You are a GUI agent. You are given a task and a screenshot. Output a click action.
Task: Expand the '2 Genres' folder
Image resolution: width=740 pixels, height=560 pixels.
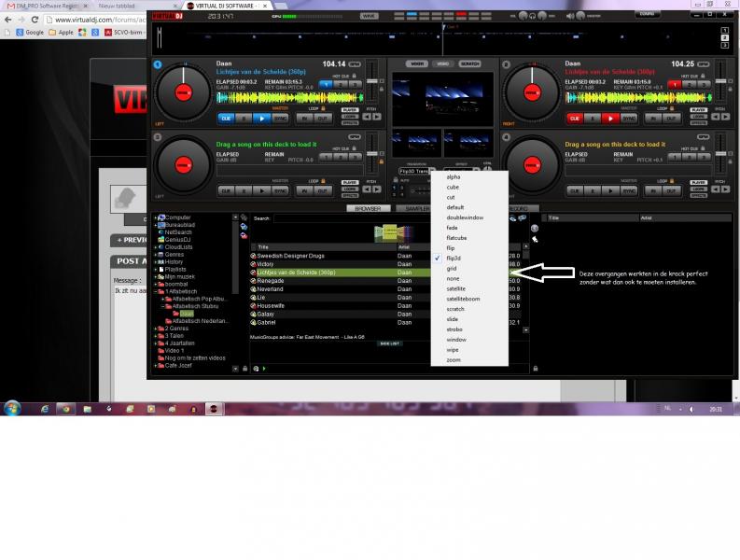click(155, 329)
